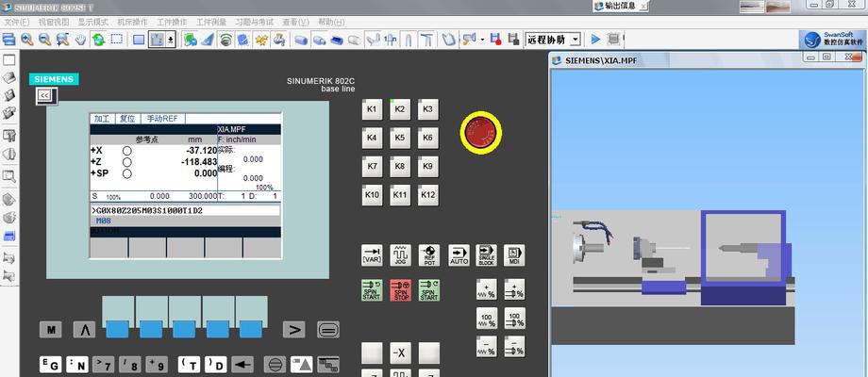Open the 机床操作 menu

132,22
